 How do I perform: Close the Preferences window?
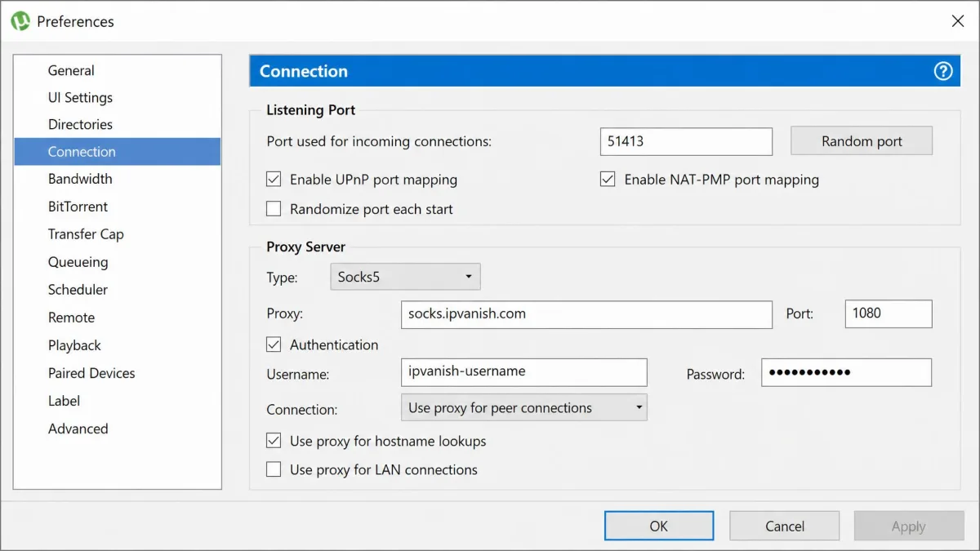point(958,21)
